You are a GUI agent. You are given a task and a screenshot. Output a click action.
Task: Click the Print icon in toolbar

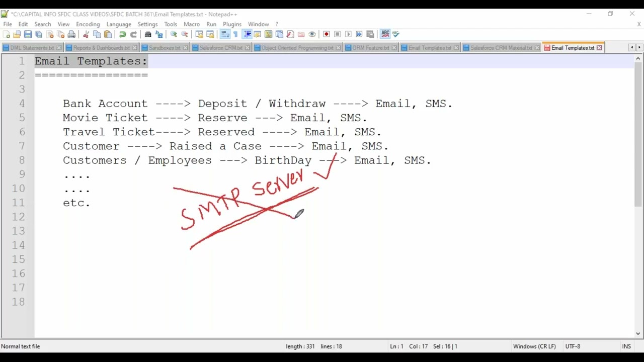tap(71, 34)
